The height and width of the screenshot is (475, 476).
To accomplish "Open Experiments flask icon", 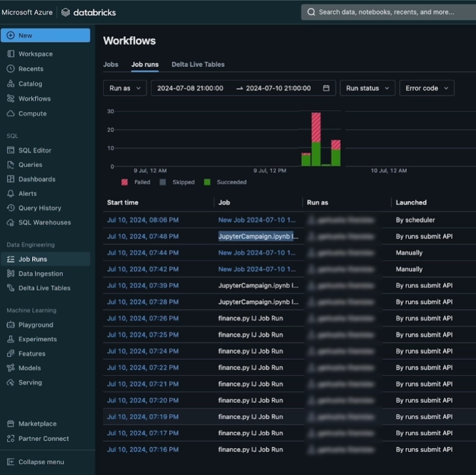I will (x=11, y=339).
